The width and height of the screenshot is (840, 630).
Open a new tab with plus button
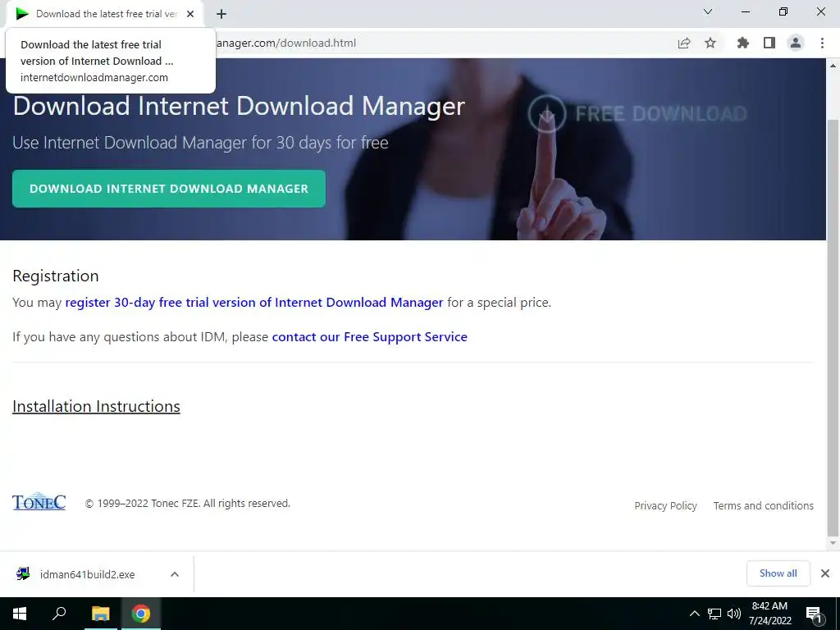(x=221, y=14)
